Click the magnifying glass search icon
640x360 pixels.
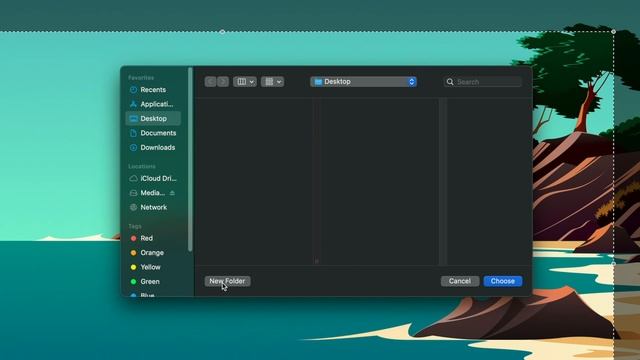pos(450,82)
